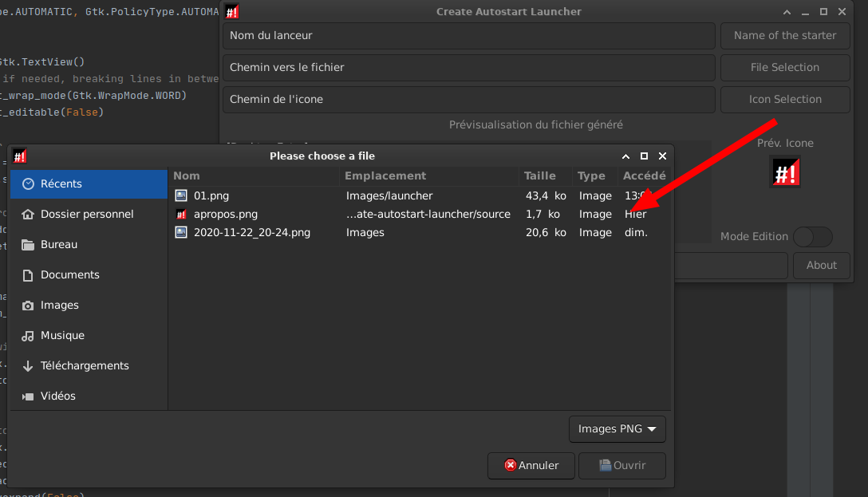The image size is (868, 497).
Task: Click the File Selection button
Action: click(784, 68)
